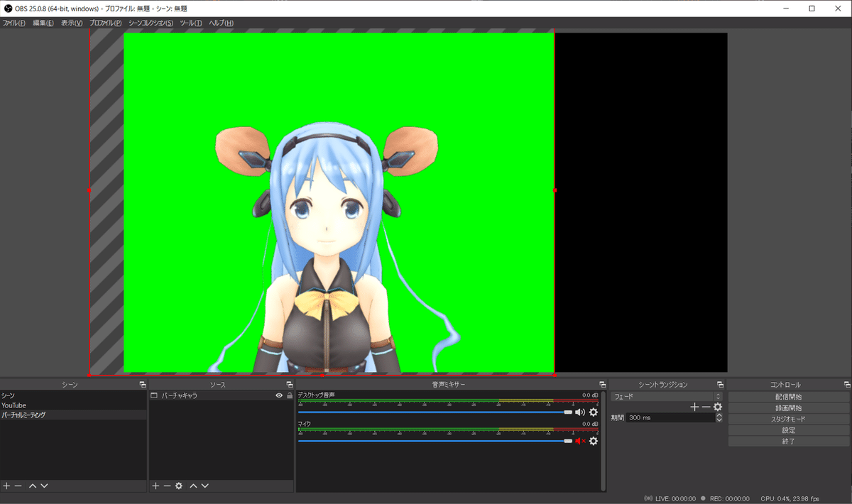Undock the シーン panel
Viewport: 852px width, 504px height.
point(142,384)
